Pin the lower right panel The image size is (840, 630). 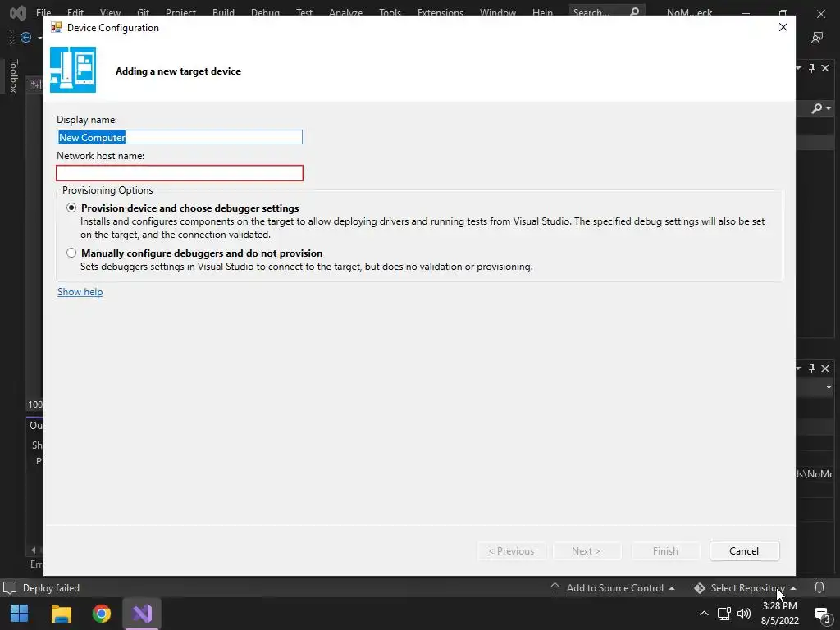[811, 368]
